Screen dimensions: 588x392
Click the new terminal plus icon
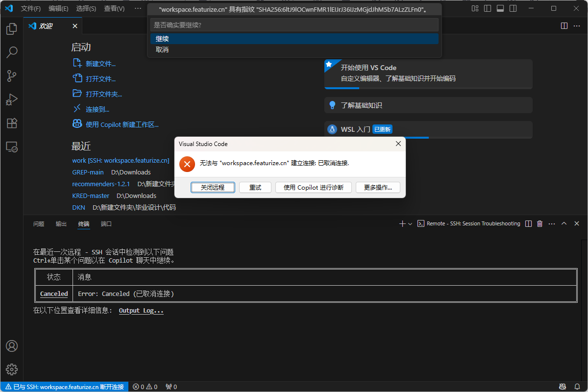pos(402,223)
